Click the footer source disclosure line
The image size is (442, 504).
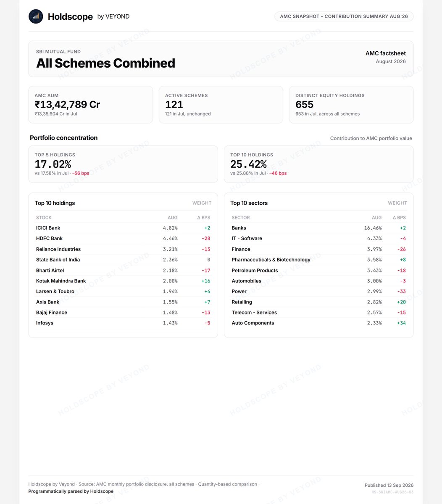(144, 484)
